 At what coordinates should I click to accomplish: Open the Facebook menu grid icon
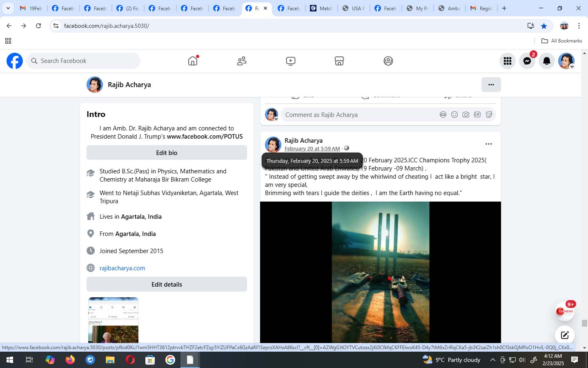click(508, 61)
